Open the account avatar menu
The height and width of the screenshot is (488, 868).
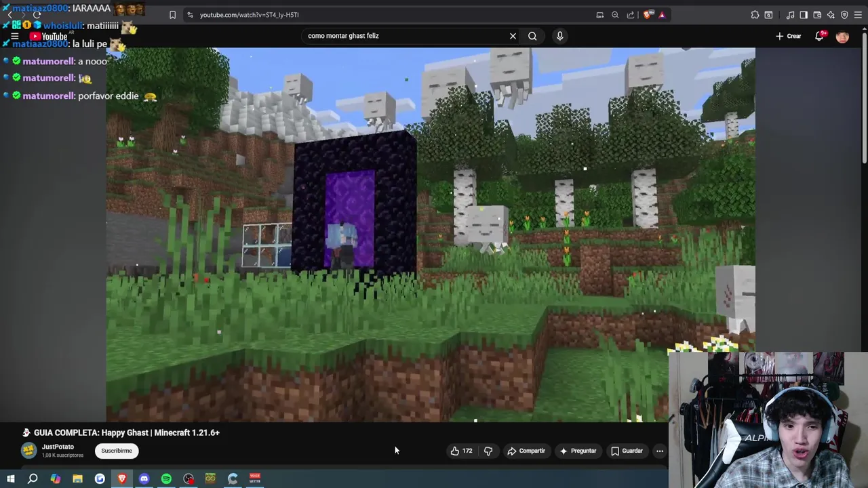842,36
